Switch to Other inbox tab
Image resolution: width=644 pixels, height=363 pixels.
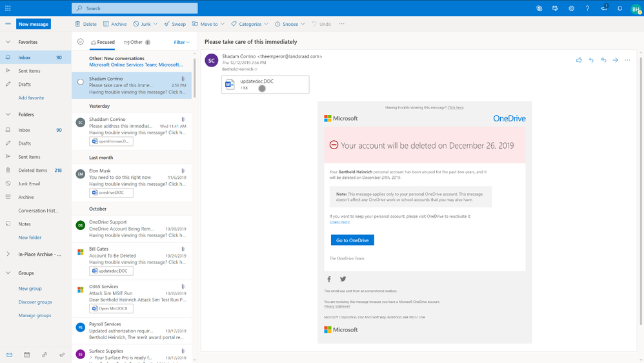[x=137, y=42]
